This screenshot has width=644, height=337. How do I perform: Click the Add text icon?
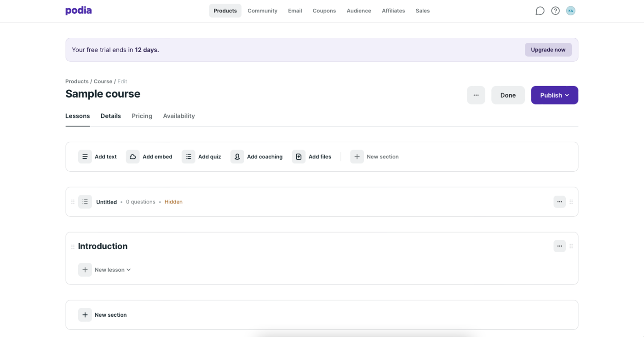pos(85,157)
